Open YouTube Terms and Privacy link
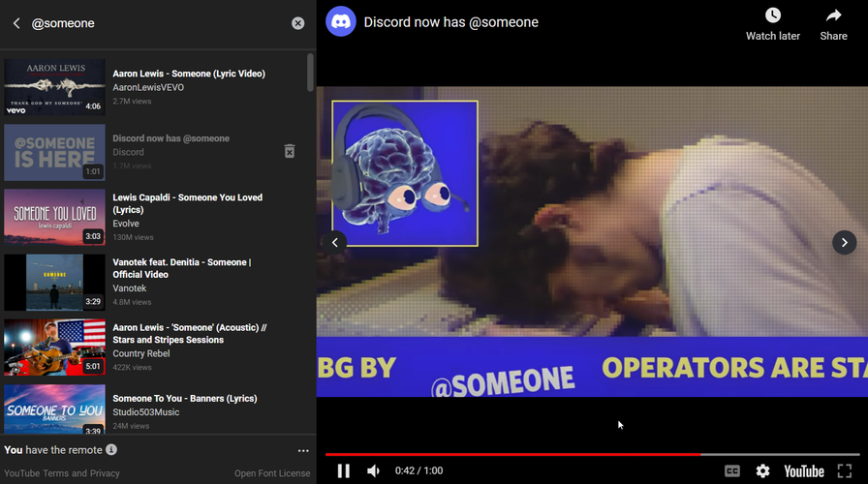The image size is (868, 484). pyautogui.click(x=62, y=473)
